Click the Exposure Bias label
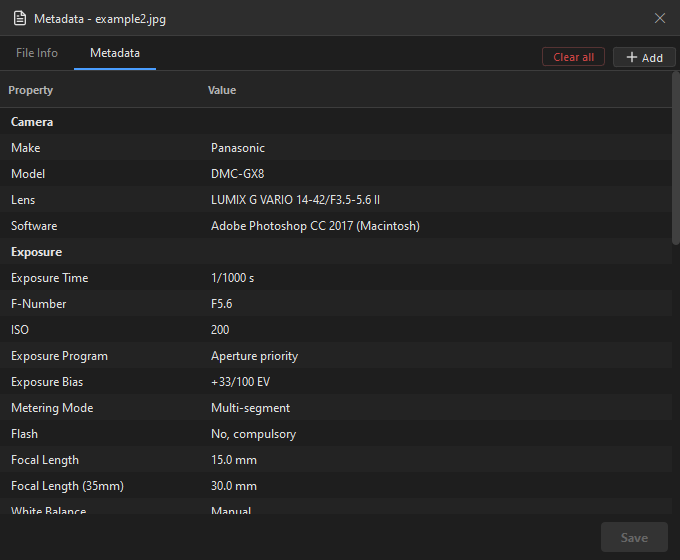 [x=47, y=382]
